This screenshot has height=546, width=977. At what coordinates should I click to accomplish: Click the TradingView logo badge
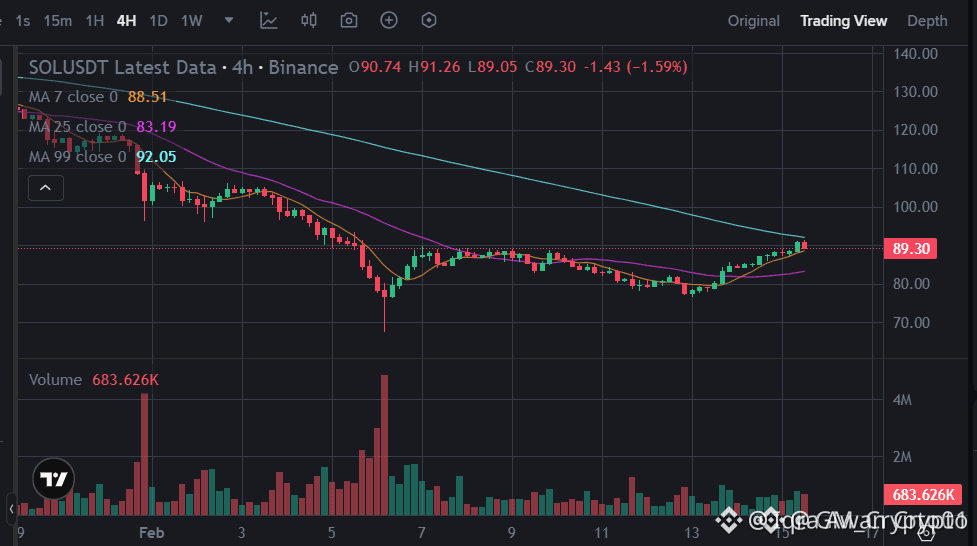coord(54,479)
